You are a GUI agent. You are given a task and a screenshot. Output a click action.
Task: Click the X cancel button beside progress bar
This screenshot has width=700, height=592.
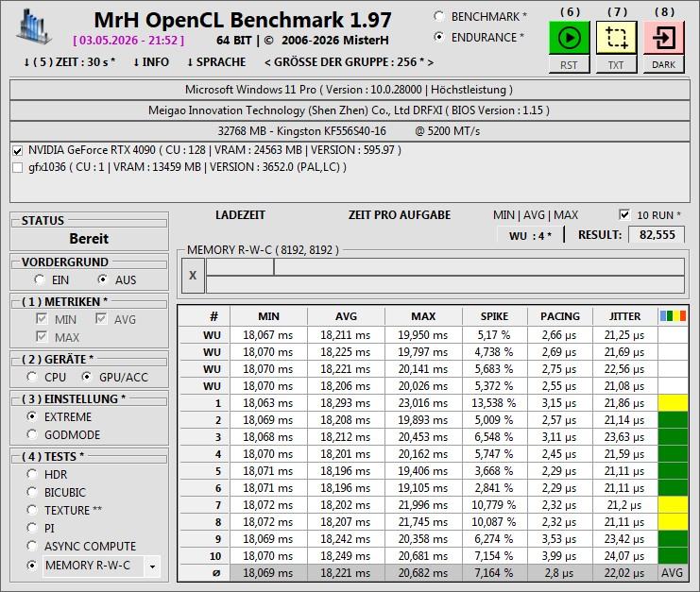point(193,276)
